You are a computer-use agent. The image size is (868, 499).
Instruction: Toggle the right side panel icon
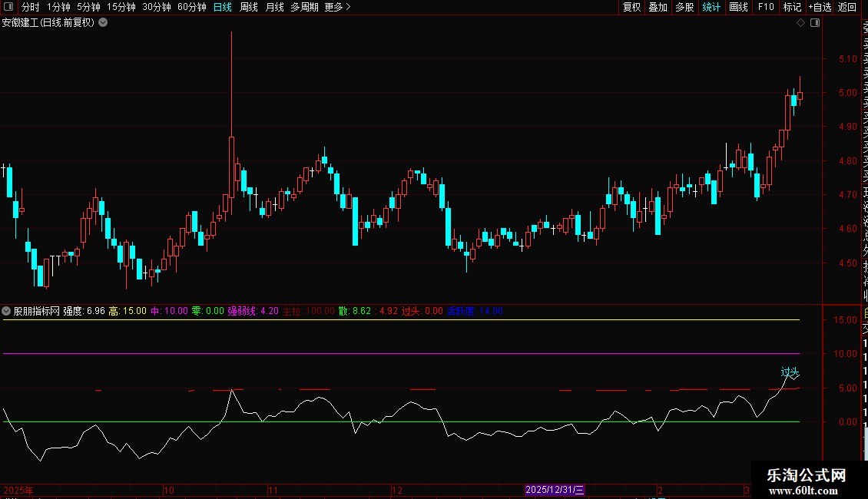tap(815, 23)
